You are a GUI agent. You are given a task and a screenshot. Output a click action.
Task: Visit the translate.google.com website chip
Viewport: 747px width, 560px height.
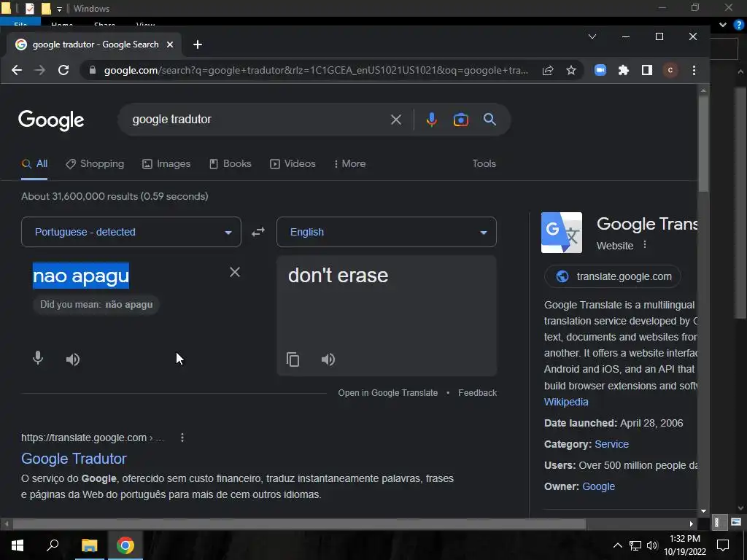coord(613,276)
